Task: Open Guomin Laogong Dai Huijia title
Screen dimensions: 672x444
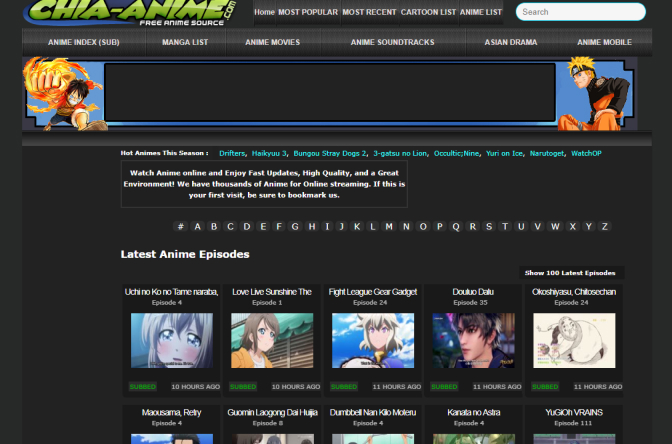Action: [272, 412]
